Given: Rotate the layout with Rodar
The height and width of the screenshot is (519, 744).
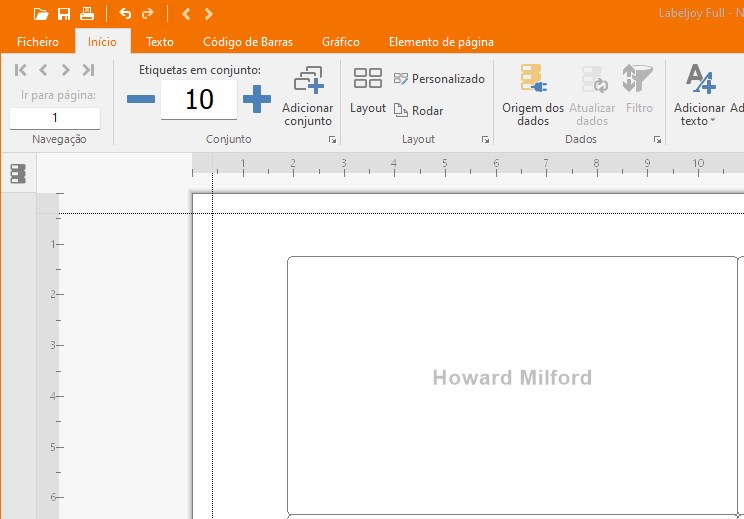Looking at the screenshot, I should 418,111.
